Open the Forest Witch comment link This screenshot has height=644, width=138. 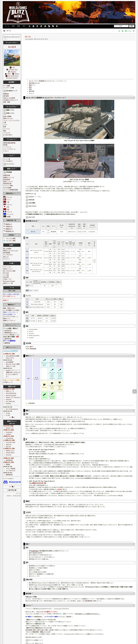click(10, 453)
